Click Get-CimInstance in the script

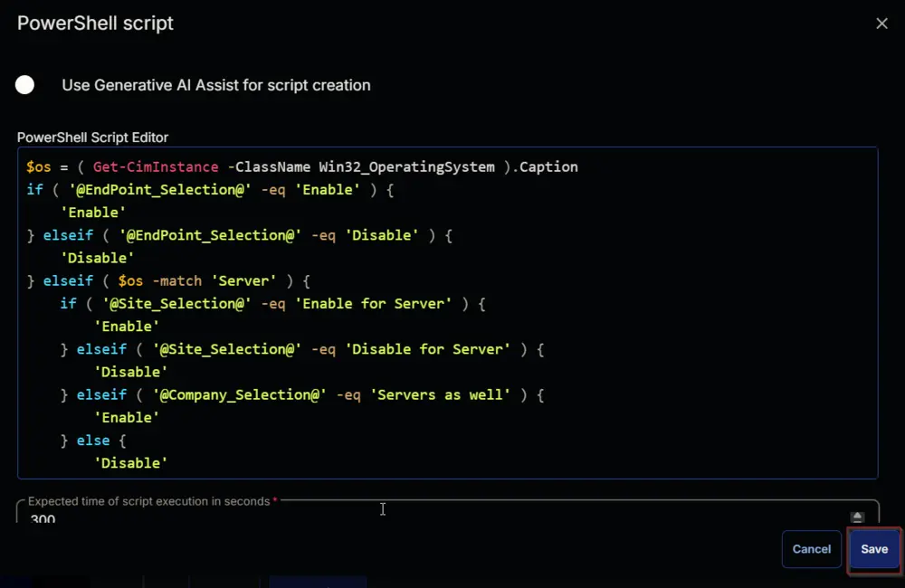click(156, 166)
